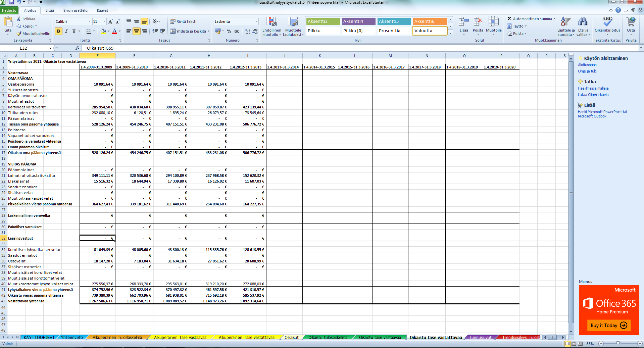Open the Automaattinen summa dropdown arrow
The image size is (644, 348).
pyautogui.click(x=554, y=19)
